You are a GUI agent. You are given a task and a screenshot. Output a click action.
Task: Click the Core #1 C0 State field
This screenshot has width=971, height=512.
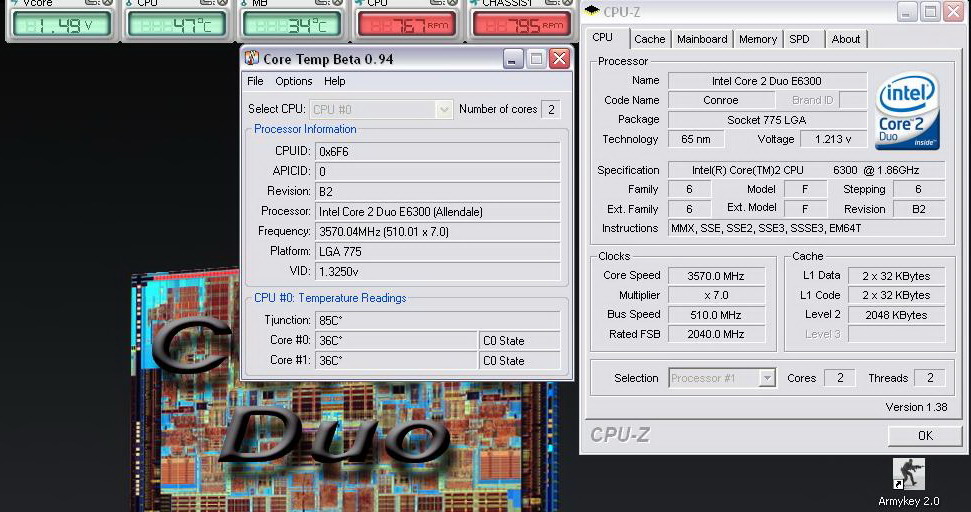(x=520, y=360)
